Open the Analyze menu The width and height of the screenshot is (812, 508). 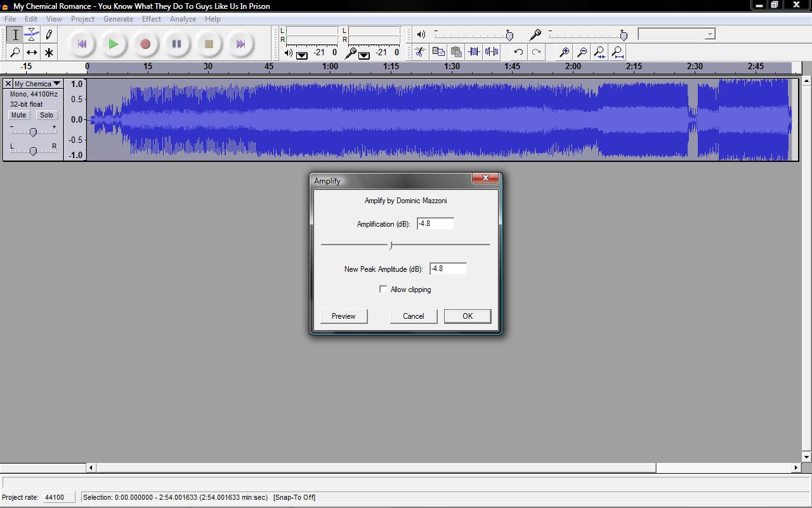[183, 19]
